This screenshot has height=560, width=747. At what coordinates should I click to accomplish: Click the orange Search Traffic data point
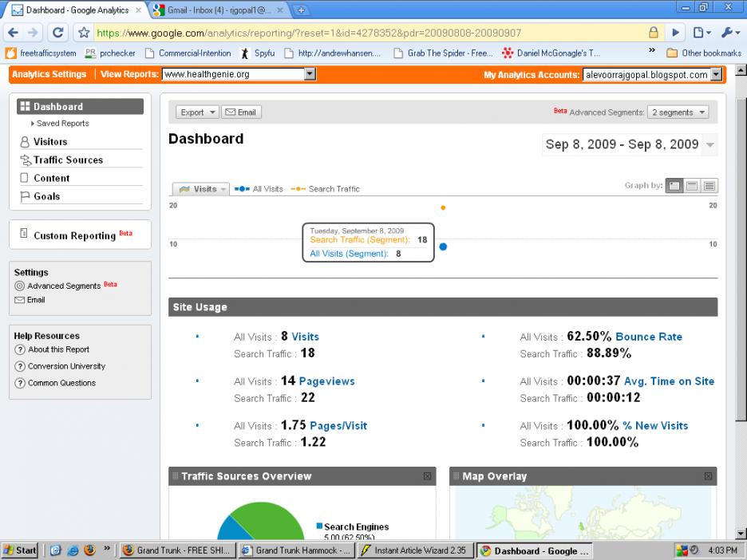click(x=443, y=207)
